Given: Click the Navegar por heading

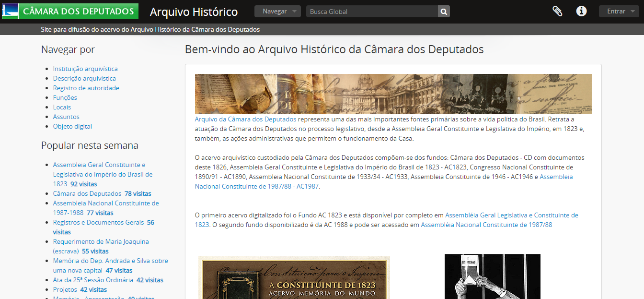Looking at the screenshot, I should click(x=68, y=49).
